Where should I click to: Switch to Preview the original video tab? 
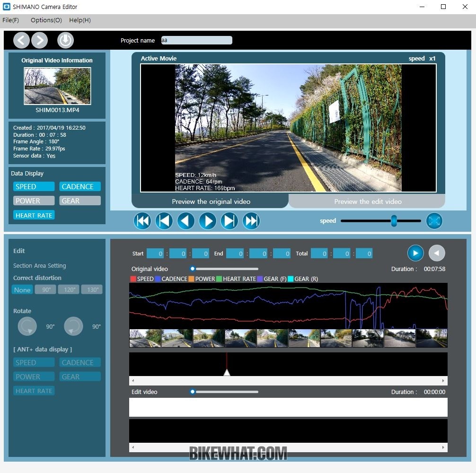(211, 201)
